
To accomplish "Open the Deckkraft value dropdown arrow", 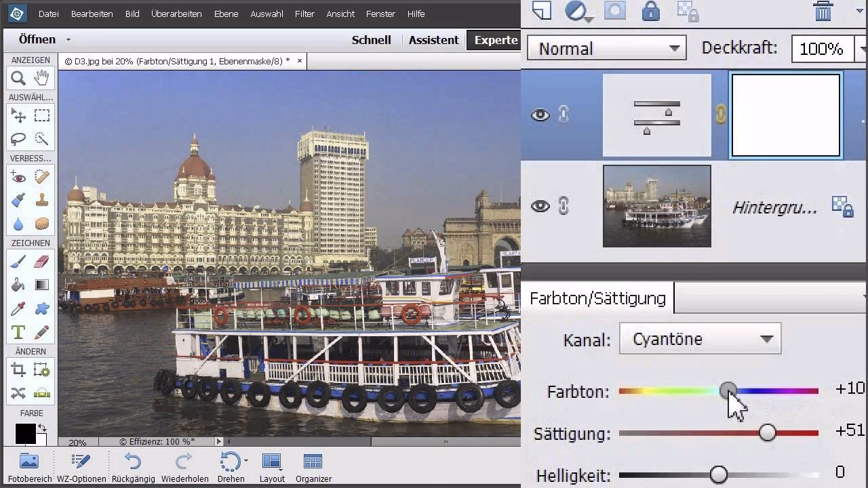I will tap(863, 48).
